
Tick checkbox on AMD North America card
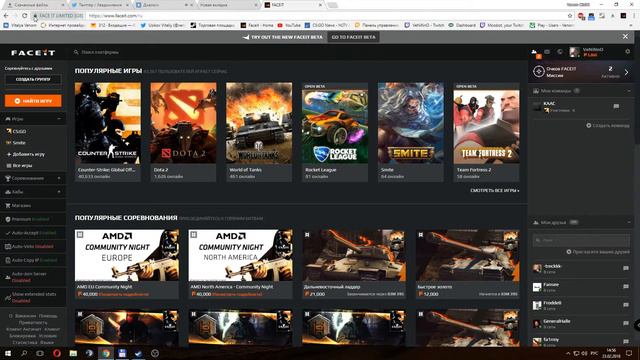(193, 235)
